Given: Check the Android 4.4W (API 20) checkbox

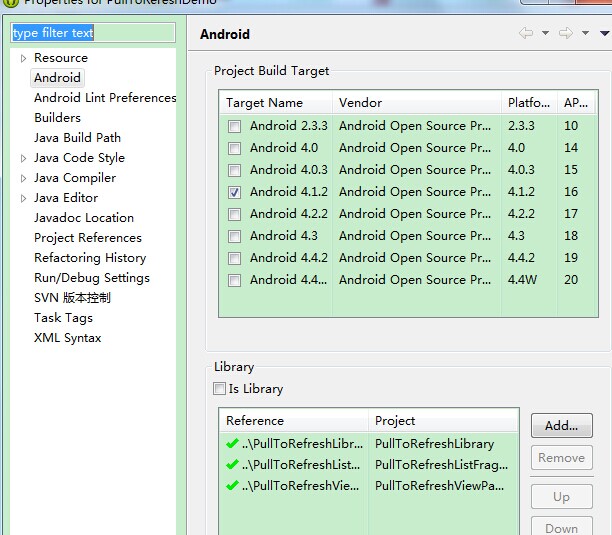Looking at the screenshot, I should tap(235, 280).
